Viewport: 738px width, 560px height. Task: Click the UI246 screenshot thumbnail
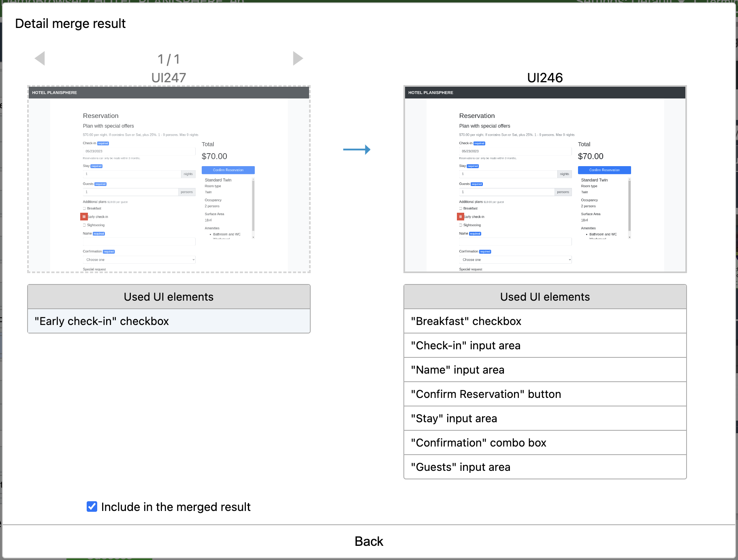point(545,178)
